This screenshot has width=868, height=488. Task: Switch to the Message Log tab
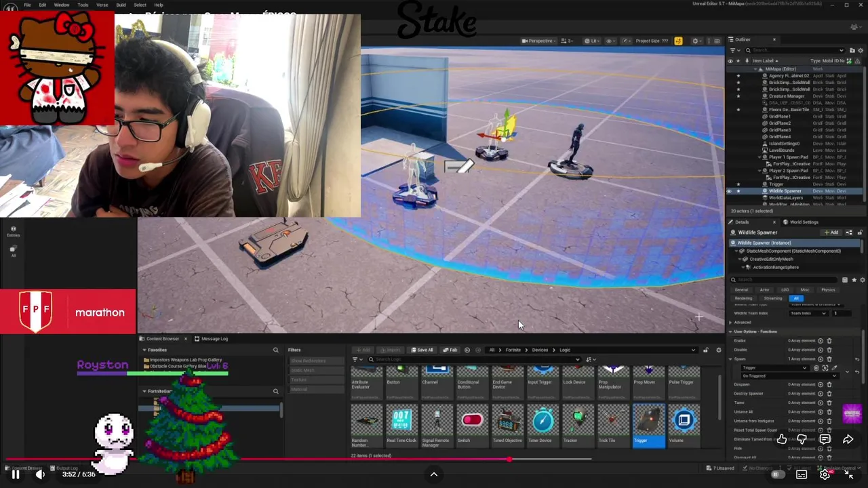(211, 339)
